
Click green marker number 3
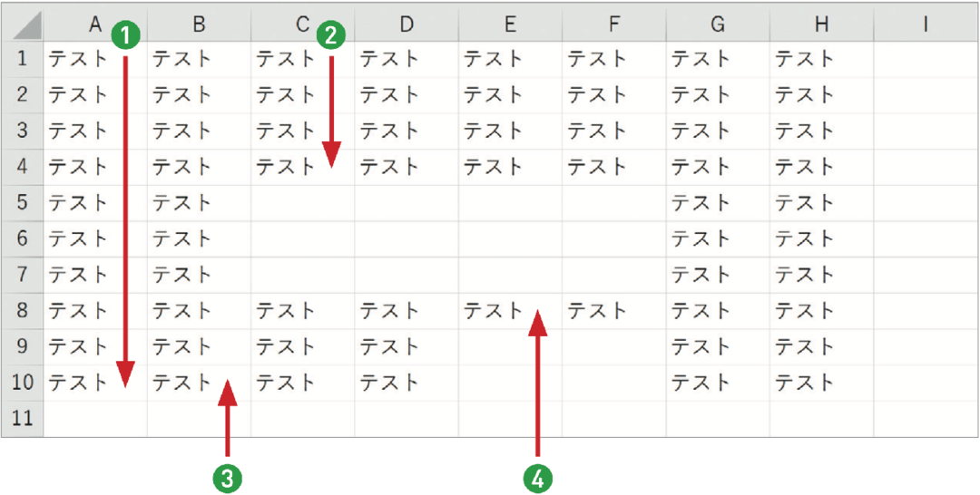(x=228, y=478)
